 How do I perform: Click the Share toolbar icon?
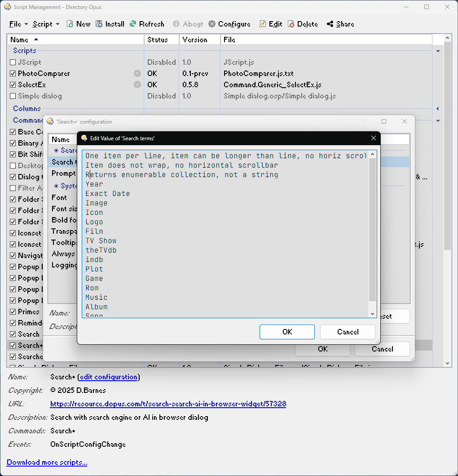330,24
